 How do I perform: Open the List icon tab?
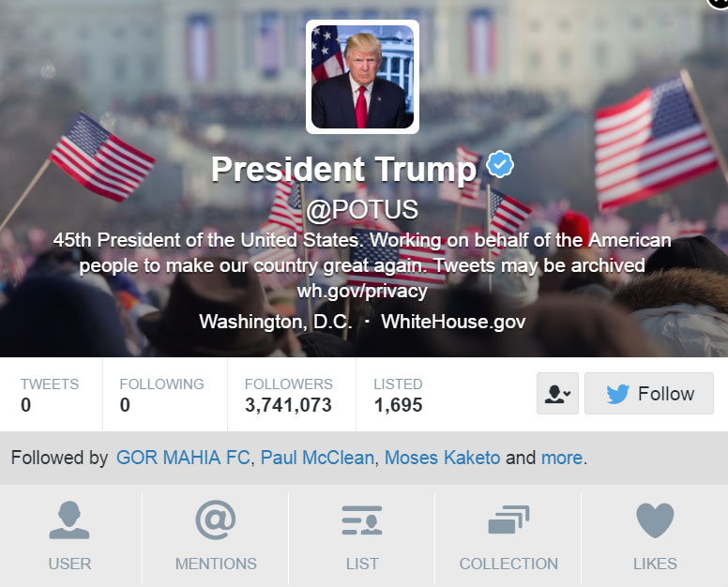point(362,519)
